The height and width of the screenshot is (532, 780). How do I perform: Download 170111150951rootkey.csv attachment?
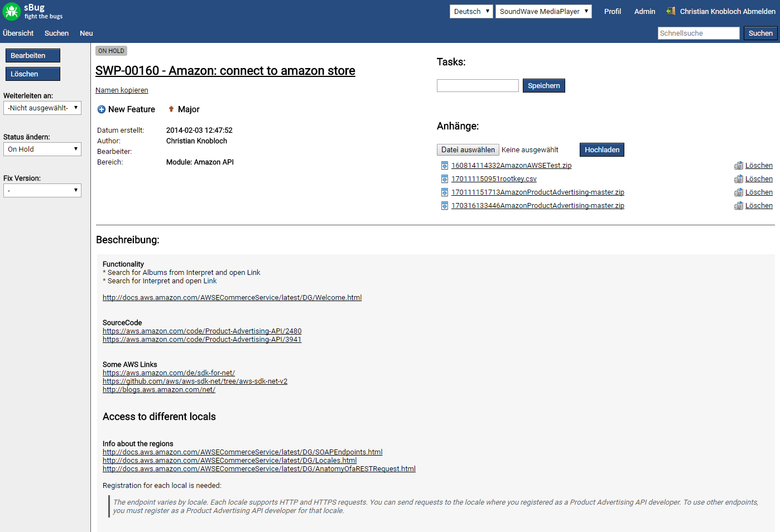pos(494,179)
